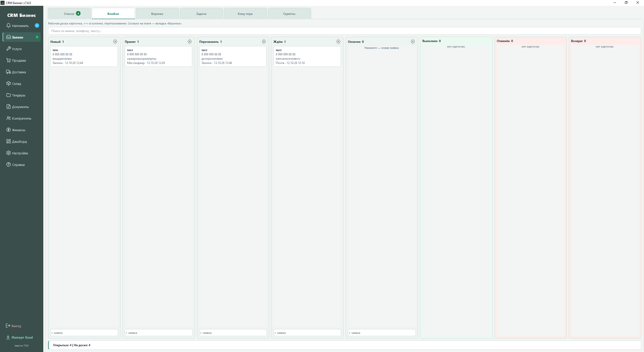Viewport: 644px width, 352px height.
Task: Open Тендеры folder icon
Action: click(9, 95)
